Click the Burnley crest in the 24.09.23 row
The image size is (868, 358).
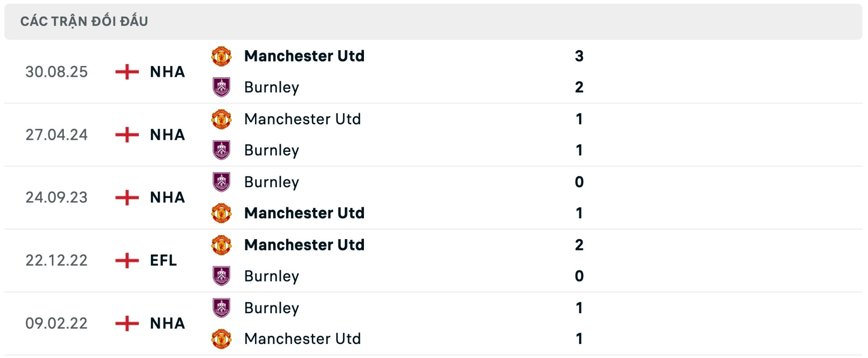pyautogui.click(x=222, y=182)
